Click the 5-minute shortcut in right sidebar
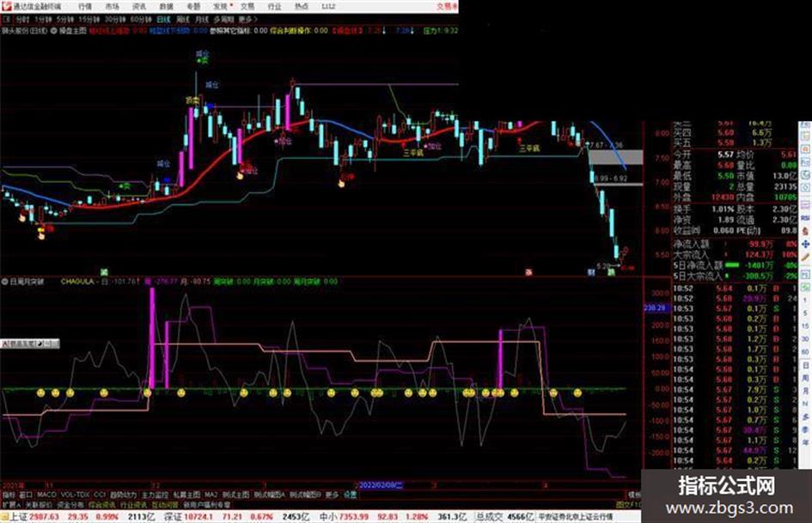Viewport: 812px width, 523px height. (805, 313)
